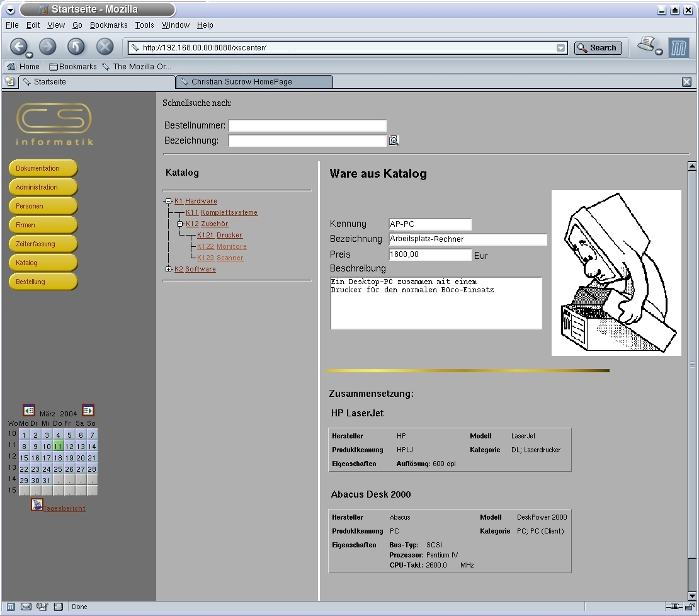Select the Startseite tab
This screenshot has width=699, height=616.
pyautogui.click(x=97, y=82)
